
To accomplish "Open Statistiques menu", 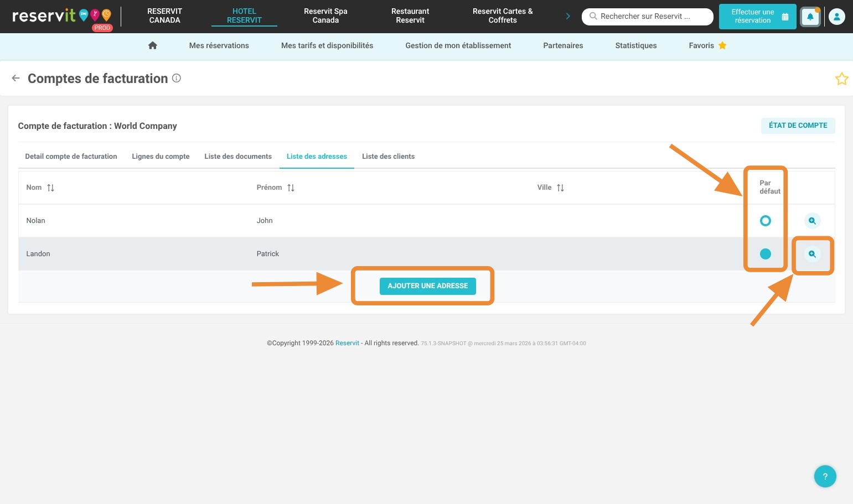I will point(636,45).
